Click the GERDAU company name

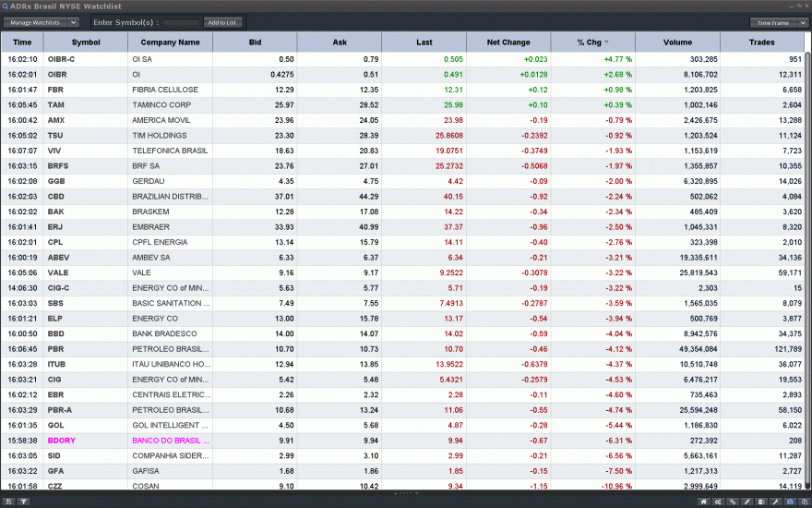coord(148,181)
